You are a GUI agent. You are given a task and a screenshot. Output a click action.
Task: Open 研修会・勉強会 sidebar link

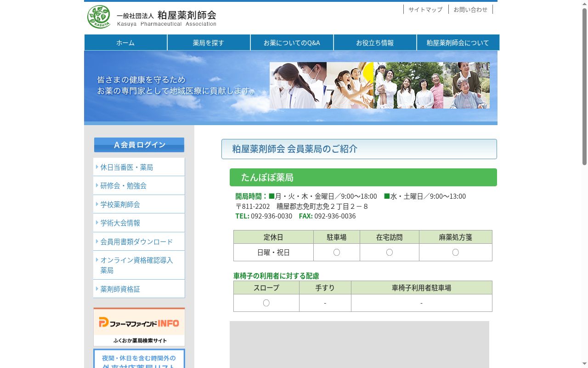click(139, 185)
